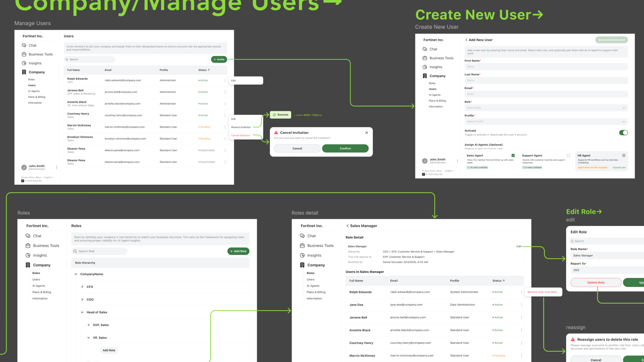Click Cancel in the Cancel Invitation dialog

[x=297, y=148]
